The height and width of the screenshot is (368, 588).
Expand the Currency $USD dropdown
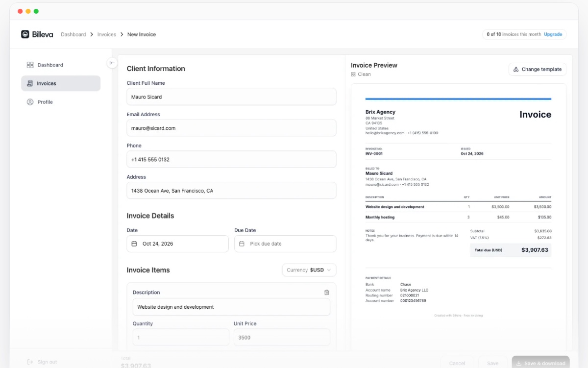tap(309, 270)
